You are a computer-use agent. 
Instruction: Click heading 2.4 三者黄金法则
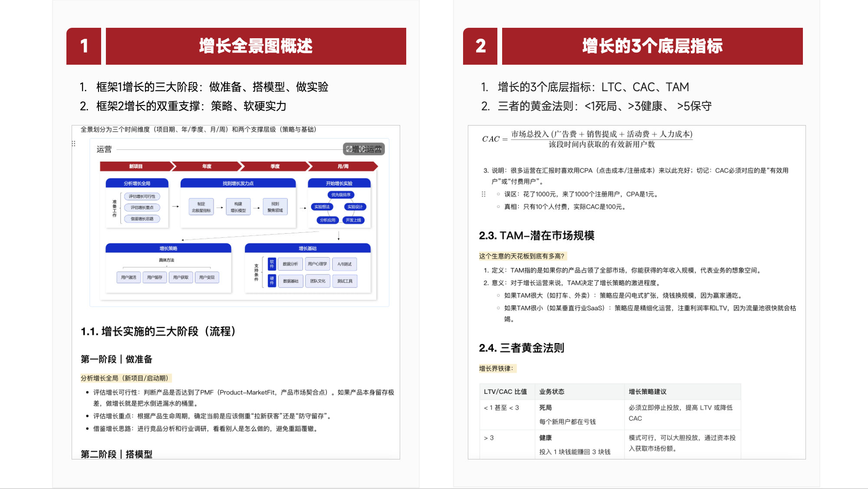click(521, 348)
